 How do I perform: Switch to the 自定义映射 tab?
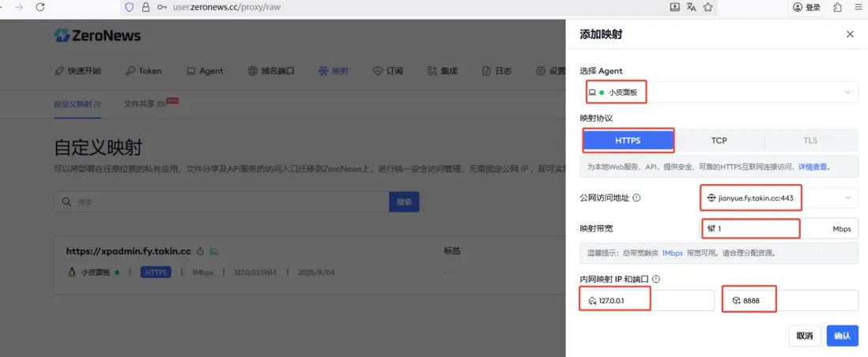pyautogui.click(x=77, y=103)
